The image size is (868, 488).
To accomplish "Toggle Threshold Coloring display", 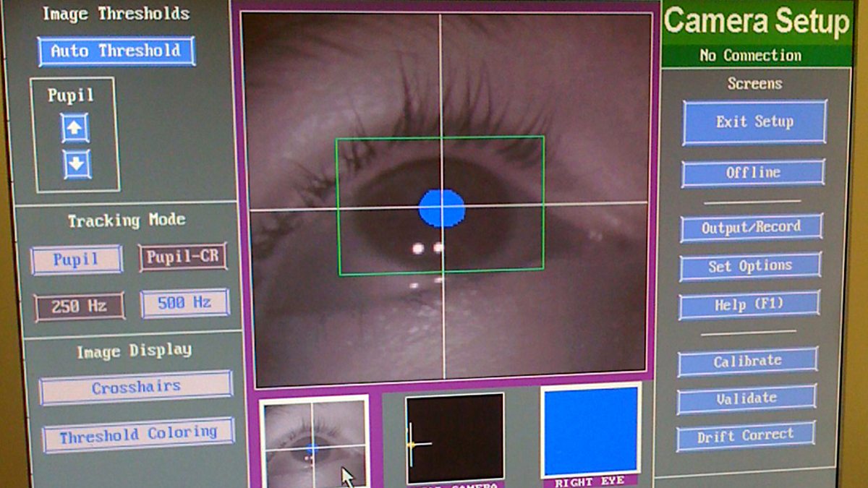I will point(138,435).
